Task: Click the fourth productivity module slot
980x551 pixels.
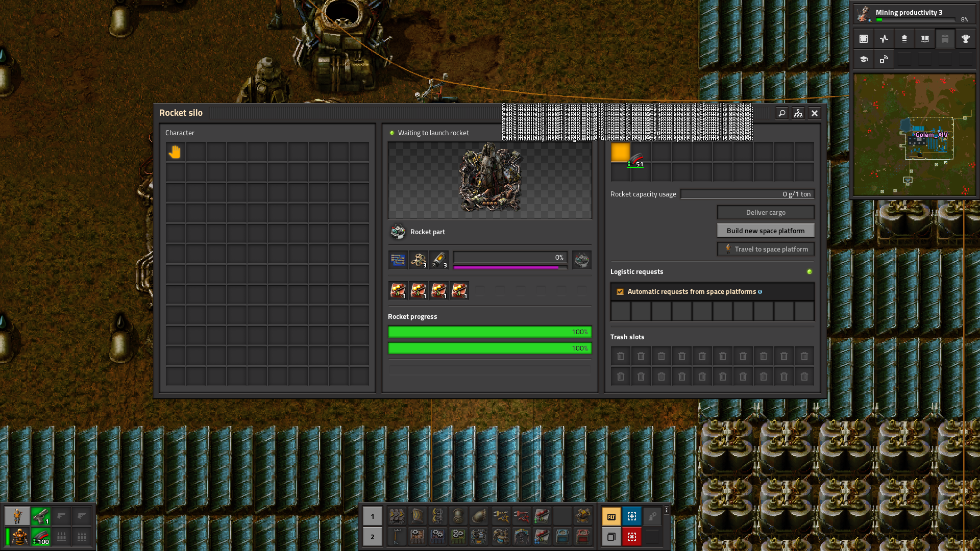Action: point(459,291)
